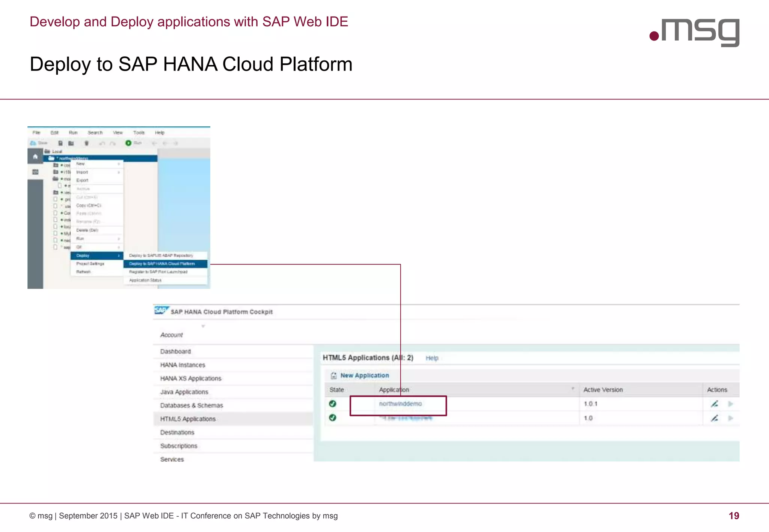Open the Account dropdown arrow in the Cockpit

[x=203, y=326]
